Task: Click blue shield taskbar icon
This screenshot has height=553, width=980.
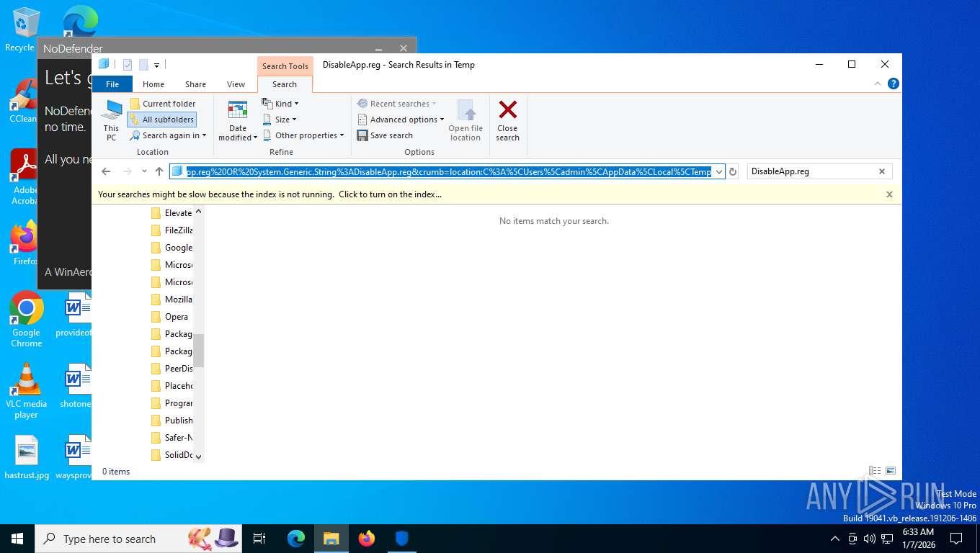Action: pos(402,539)
